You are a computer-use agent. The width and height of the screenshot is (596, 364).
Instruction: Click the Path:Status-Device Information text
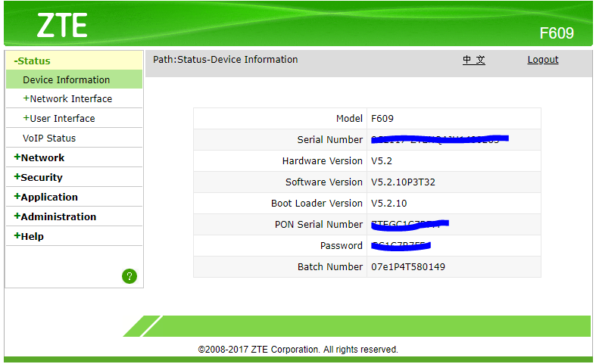226,60
